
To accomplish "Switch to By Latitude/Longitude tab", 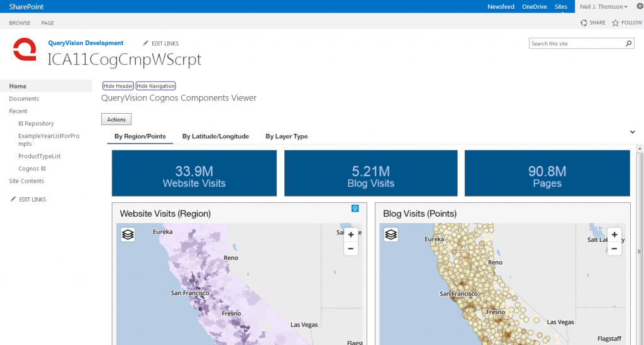I will (x=216, y=136).
